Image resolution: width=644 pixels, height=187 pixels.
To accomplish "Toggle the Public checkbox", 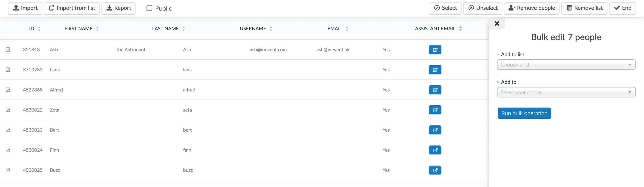I will (x=149, y=8).
